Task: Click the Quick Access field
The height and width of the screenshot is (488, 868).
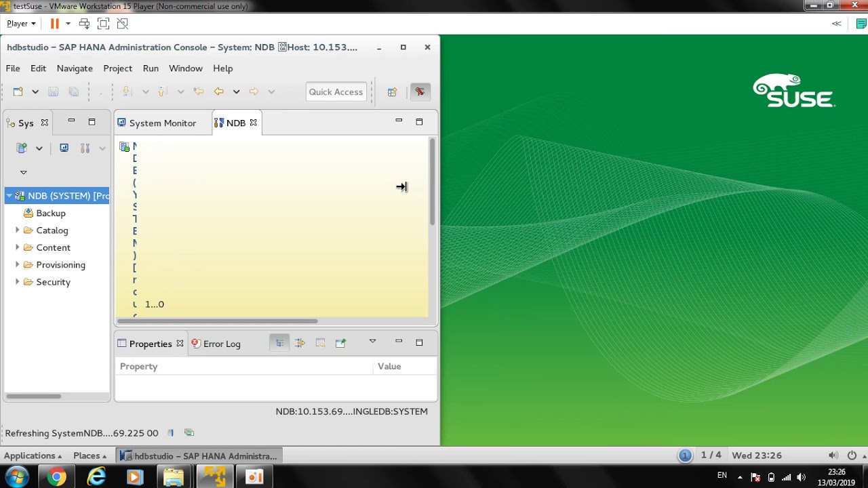Action: pyautogui.click(x=336, y=91)
